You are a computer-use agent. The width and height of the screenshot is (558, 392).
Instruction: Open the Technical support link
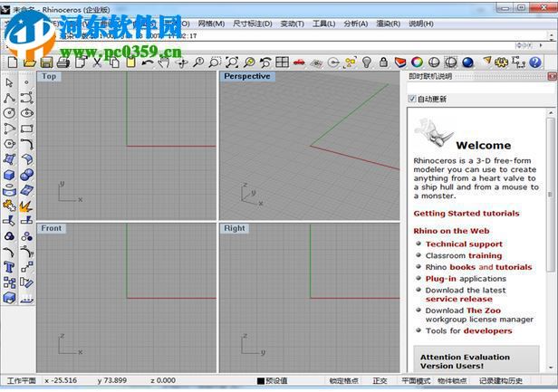point(464,244)
